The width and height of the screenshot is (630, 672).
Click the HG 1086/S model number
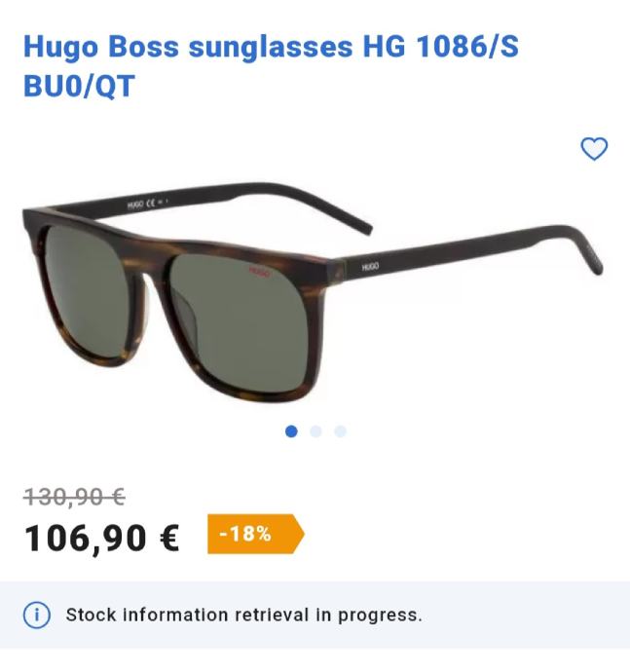coord(441,47)
